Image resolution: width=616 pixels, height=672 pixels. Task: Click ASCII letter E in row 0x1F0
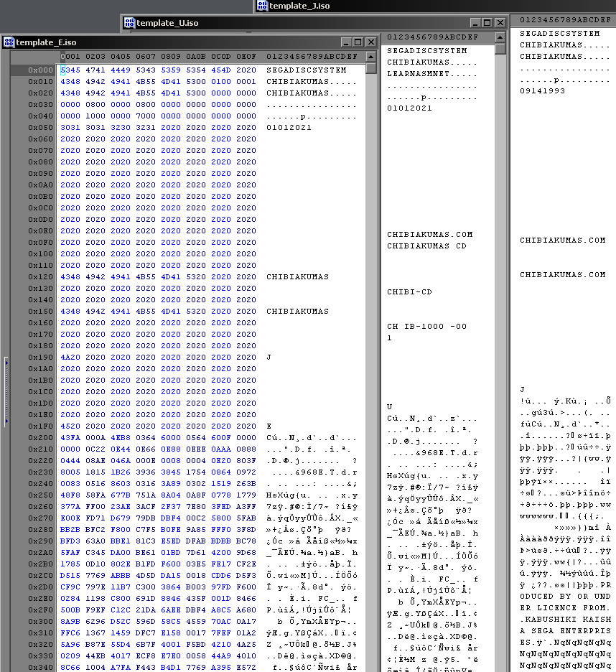tap(269, 426)
